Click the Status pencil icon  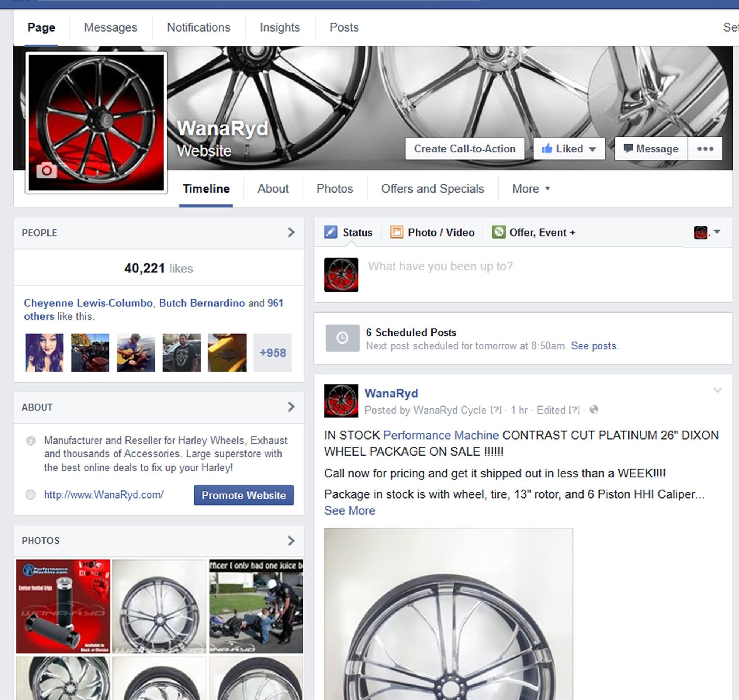tap(330, 232)
